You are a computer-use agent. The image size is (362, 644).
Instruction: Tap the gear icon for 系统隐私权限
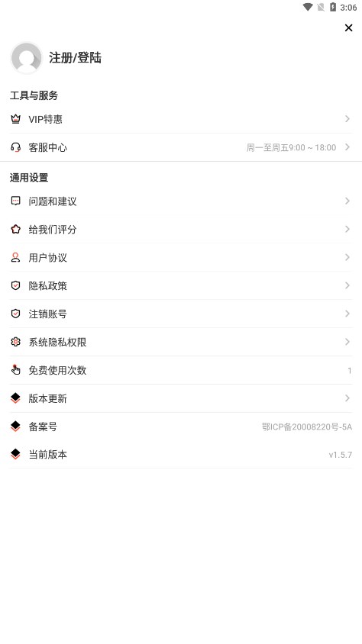pyautogui.click(x=15, y=342)
